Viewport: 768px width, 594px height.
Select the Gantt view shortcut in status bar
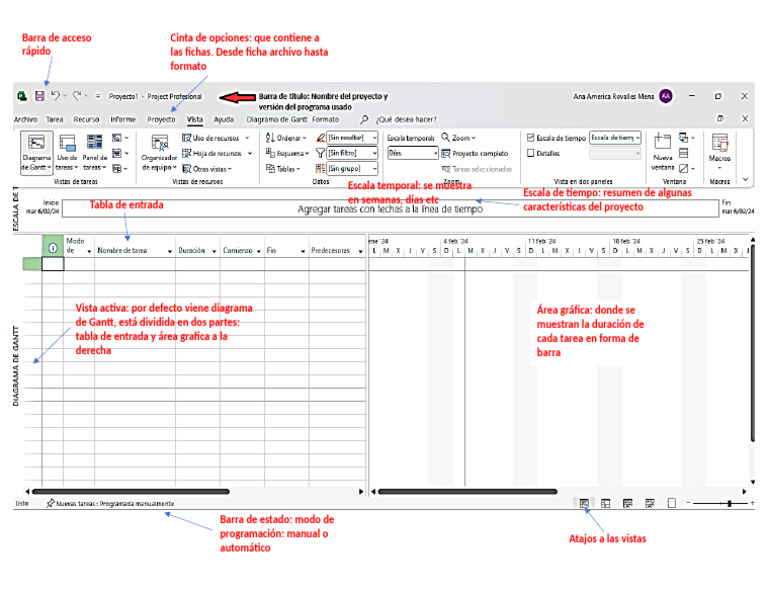coord(584,503)
